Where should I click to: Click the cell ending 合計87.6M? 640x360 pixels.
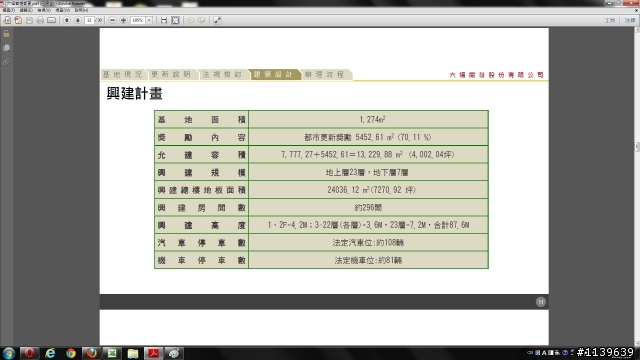tap(368, 225)
